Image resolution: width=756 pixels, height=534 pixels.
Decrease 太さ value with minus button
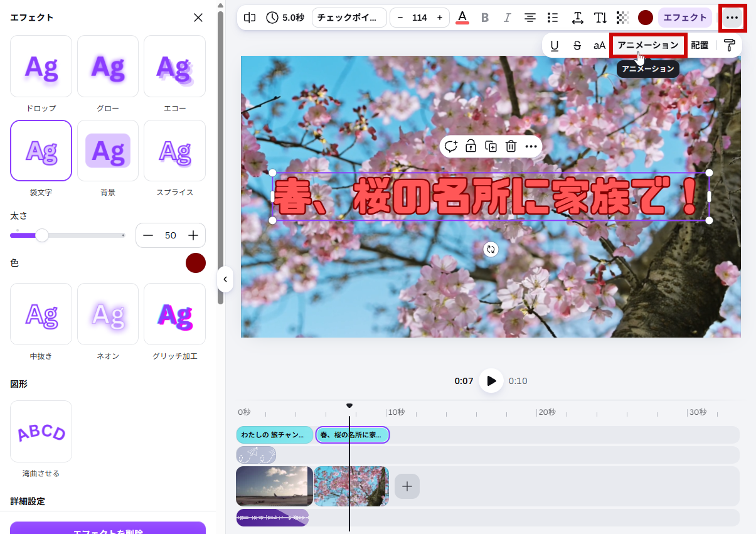click(148, 235)
